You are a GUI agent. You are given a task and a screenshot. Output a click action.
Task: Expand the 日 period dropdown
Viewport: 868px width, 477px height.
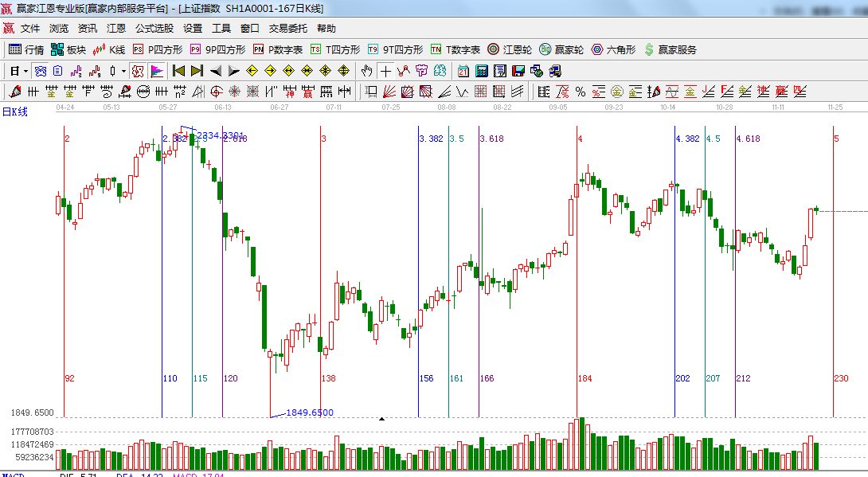point(25,71)
